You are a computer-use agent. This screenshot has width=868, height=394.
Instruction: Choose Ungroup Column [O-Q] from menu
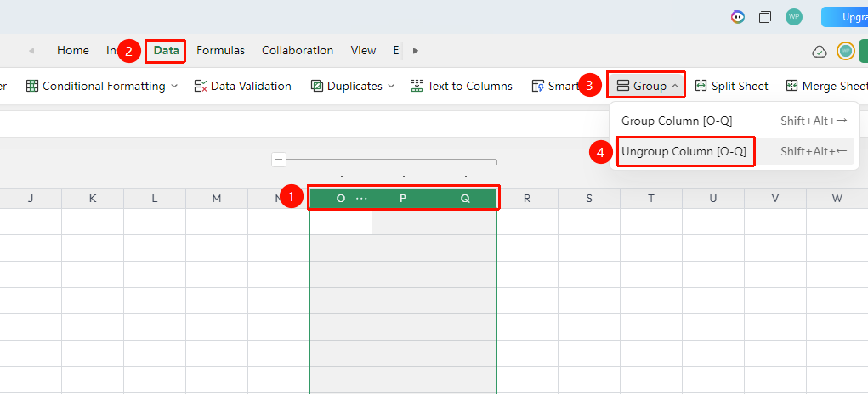[734, 151]
